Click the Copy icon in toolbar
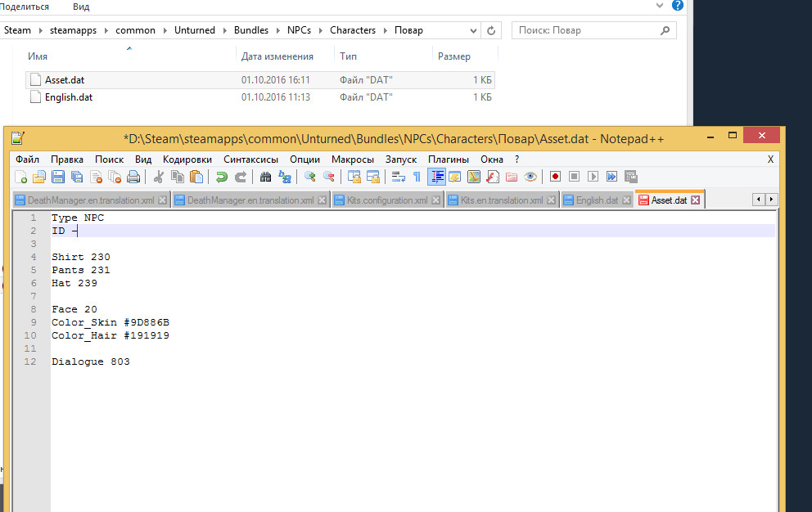This screenshot has height=512, width=812. 178,177
